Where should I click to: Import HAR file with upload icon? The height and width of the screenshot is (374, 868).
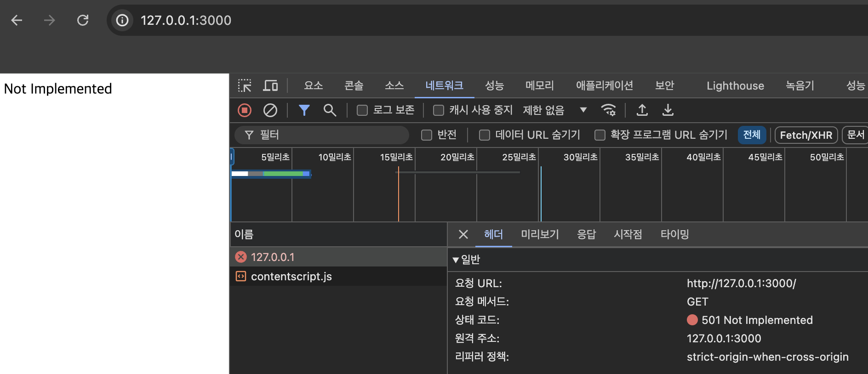click(642, 110)
